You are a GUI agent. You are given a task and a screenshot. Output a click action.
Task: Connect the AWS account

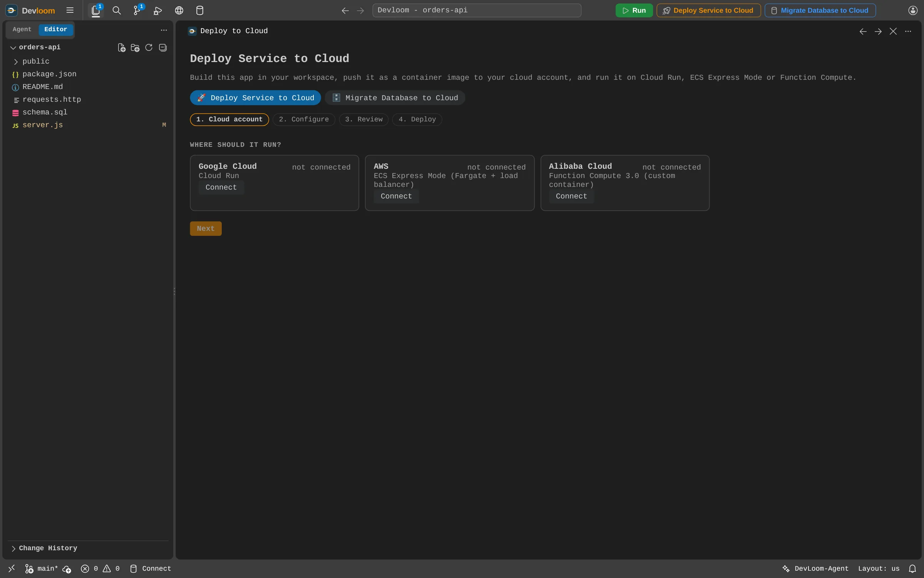click(x=396, y=196)
